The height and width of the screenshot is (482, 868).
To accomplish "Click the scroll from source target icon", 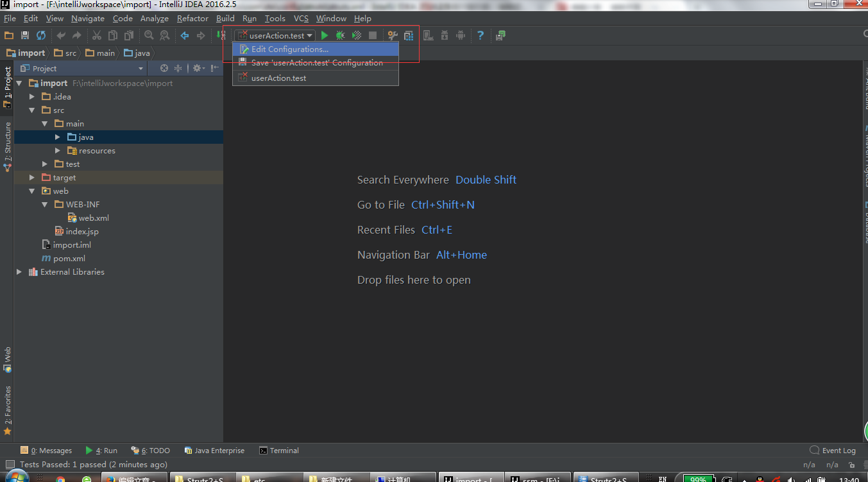I will point(164,69).
